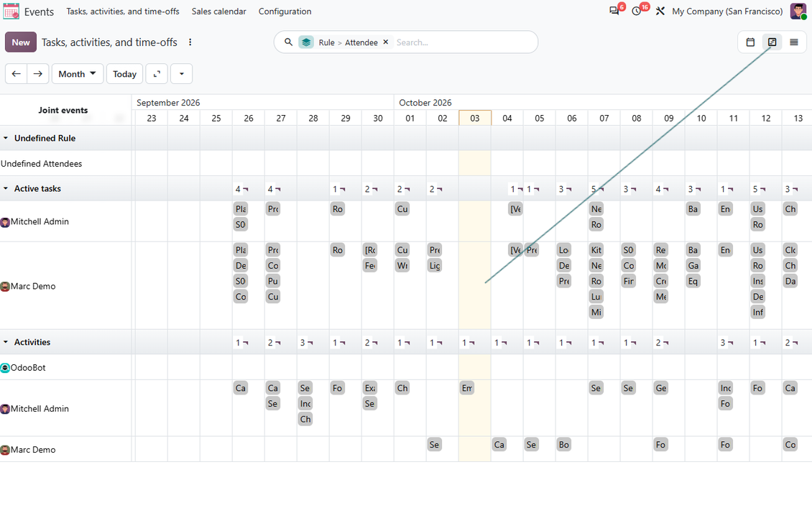
Task: Open the Ga pill on day 10
Action: (693, 265)
